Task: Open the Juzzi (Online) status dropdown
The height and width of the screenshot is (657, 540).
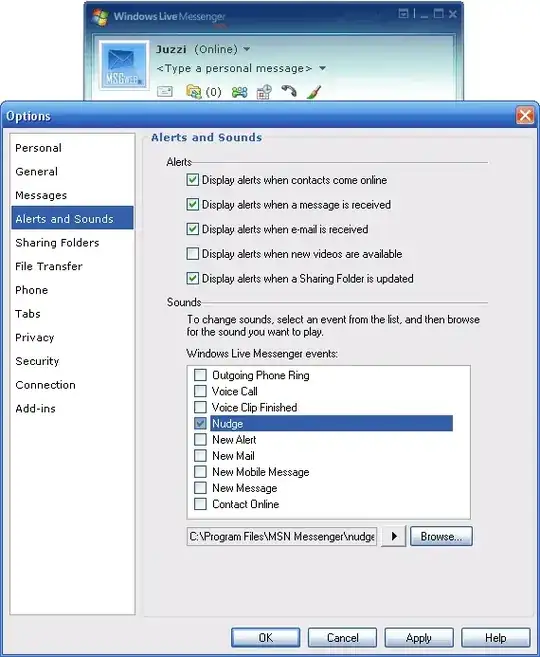Action: (247, 49)
